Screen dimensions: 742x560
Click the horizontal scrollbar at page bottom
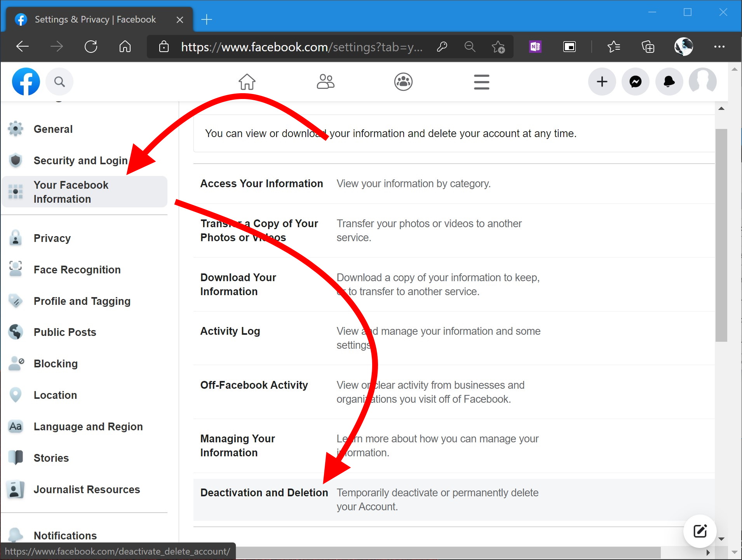click(x=448, y=552)
